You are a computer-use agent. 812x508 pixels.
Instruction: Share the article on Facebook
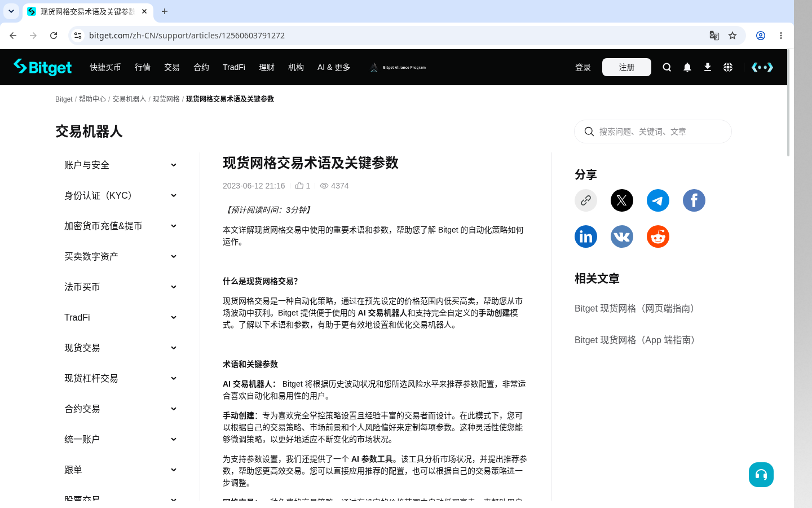point(694,200)
